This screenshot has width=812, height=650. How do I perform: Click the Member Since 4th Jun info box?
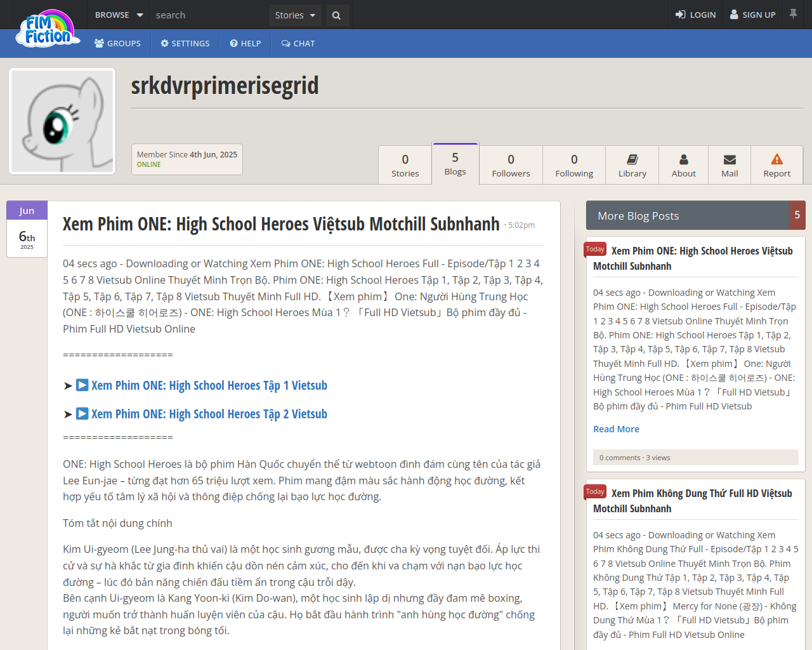coord(187,159)
